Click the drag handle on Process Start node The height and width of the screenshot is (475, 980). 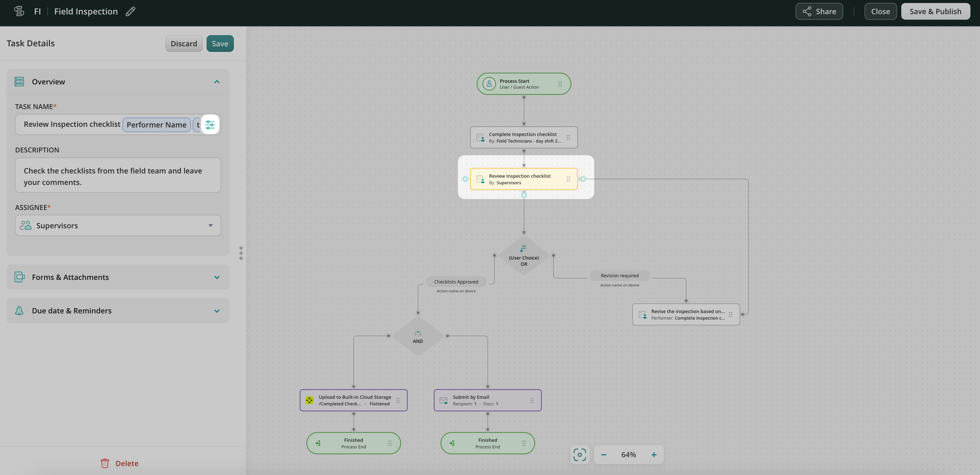pyautogui.click(x=560, y=84)
